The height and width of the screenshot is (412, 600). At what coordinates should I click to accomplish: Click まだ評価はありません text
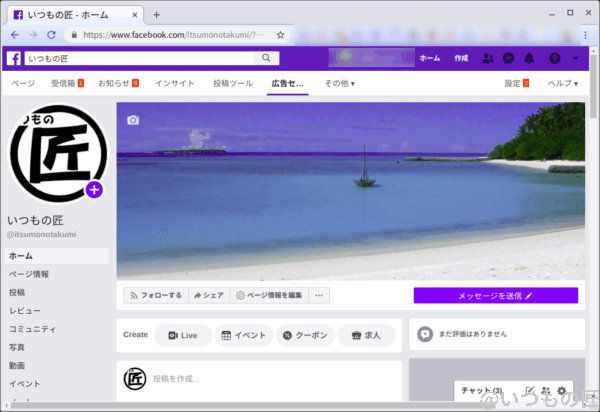coord(473,334)
